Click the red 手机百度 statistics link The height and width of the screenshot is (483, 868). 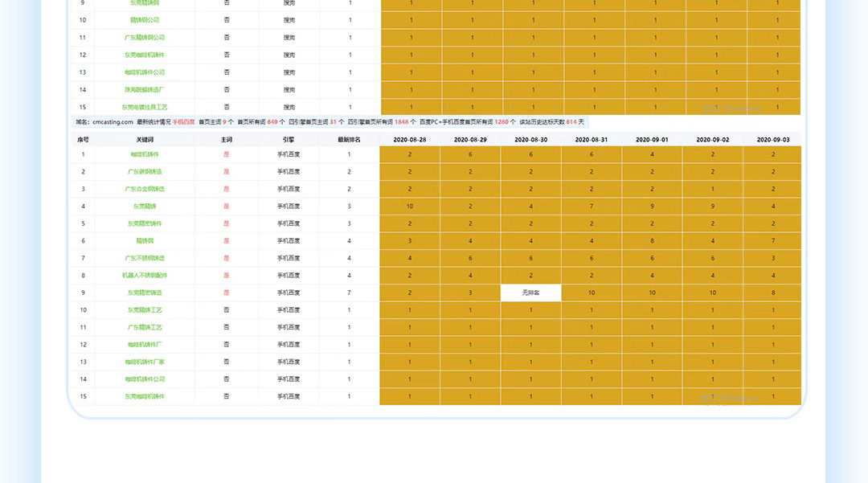(183, 121)
